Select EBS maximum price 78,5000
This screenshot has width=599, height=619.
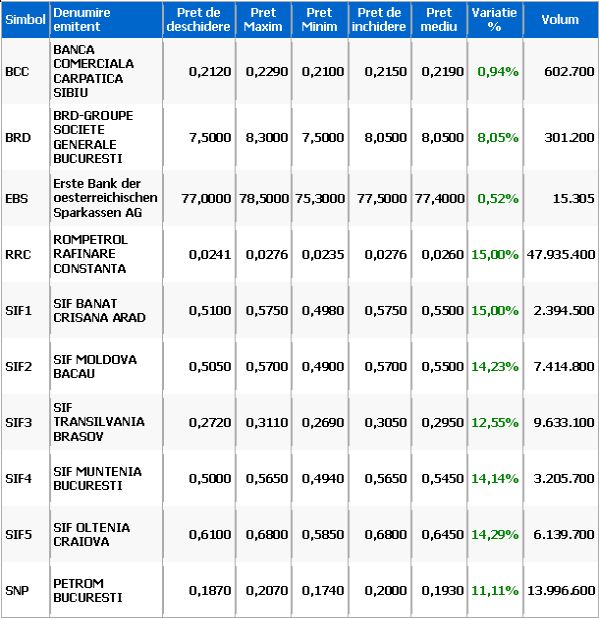[x=264, y=199]
